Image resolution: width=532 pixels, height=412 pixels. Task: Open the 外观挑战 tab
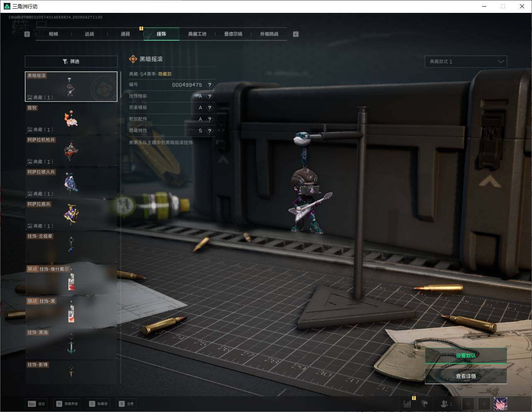coord(269,34)
